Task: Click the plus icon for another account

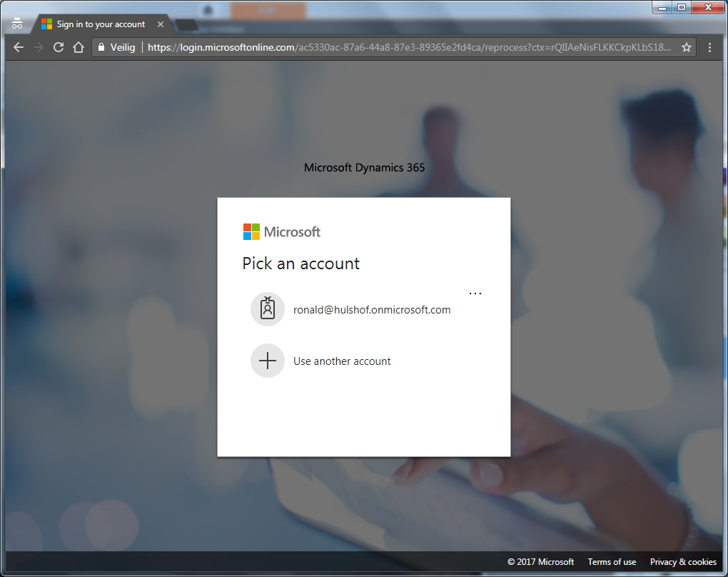Action: click(268, 361)
